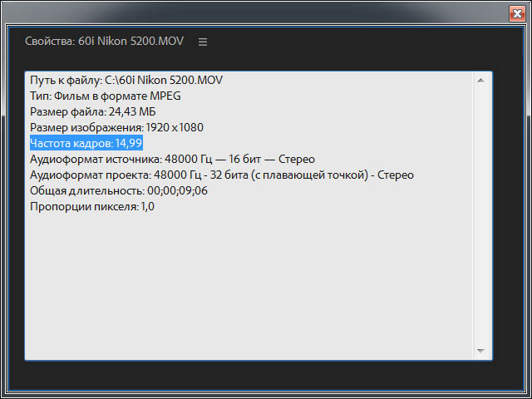The height and width of the screenshot is (399, 532).
Task: Select the line 'Путь к файлу: C:\60i Nikon 5200.MOV'
Action: click(126, 80)
